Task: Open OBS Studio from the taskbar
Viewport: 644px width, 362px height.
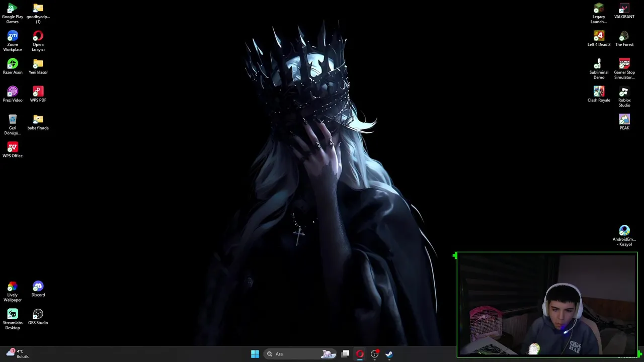Action: point(375,354)
